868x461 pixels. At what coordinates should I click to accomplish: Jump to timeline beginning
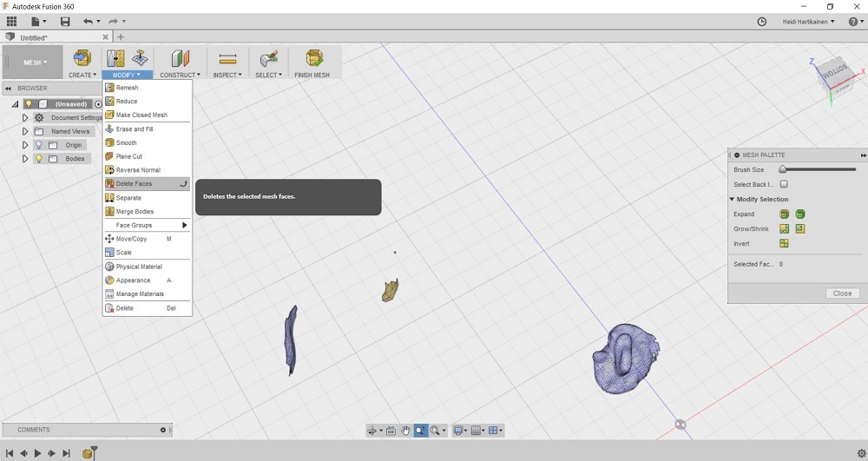[x=10, y=453]
